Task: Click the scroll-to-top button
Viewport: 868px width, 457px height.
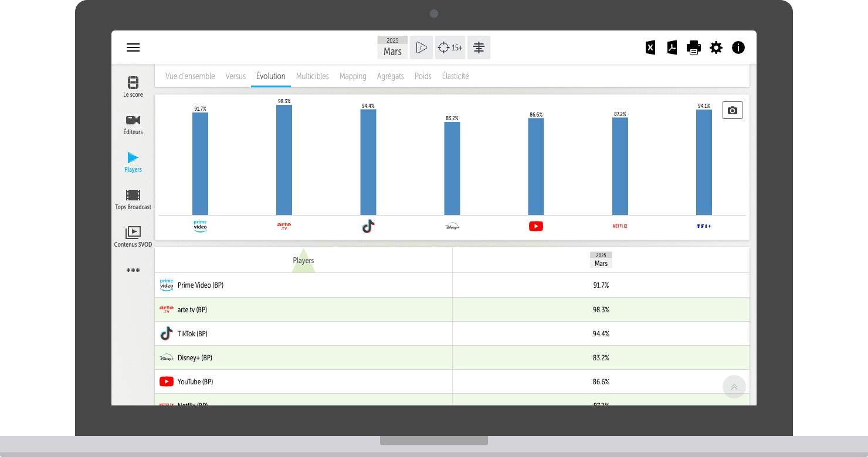Action: point(734,387)
